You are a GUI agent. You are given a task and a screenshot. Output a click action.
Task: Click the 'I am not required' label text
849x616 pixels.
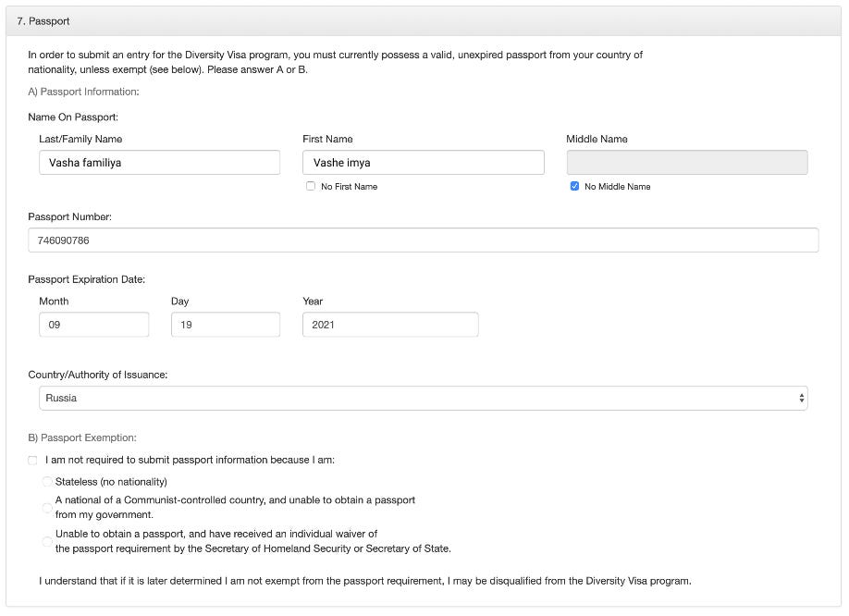point(190,460)
